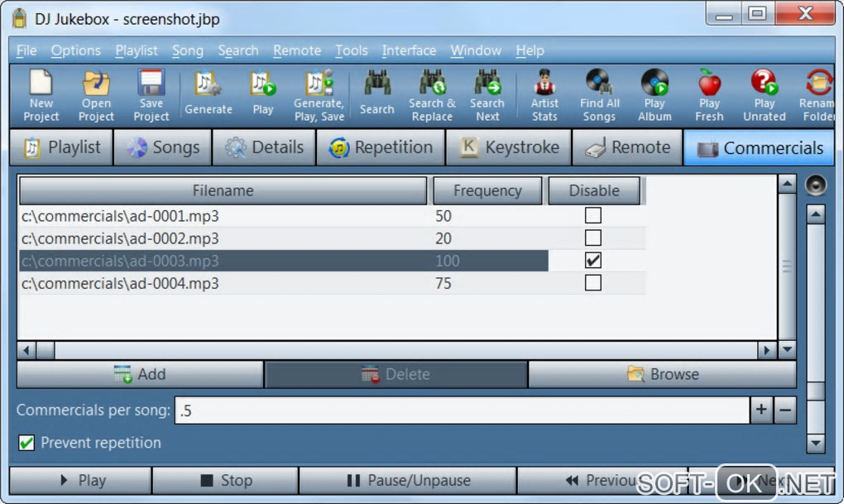
Task: Toggle Disable checkbox for ad-0004.mp3
Action: (593, 283)
